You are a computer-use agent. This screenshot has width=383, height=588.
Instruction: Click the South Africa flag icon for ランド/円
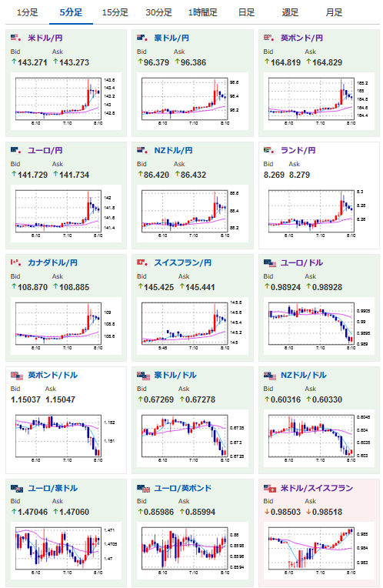[269, 150]
